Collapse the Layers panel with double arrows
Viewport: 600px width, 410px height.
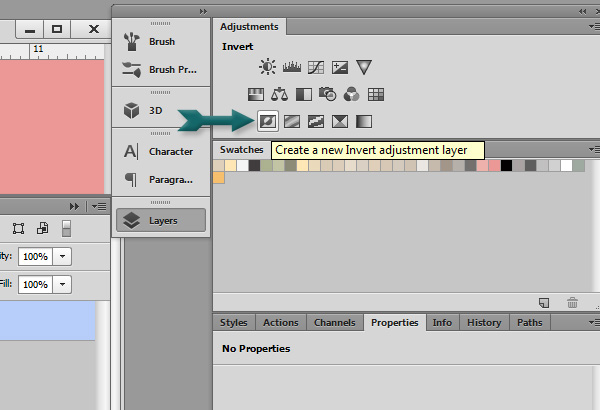pos(74,207)
